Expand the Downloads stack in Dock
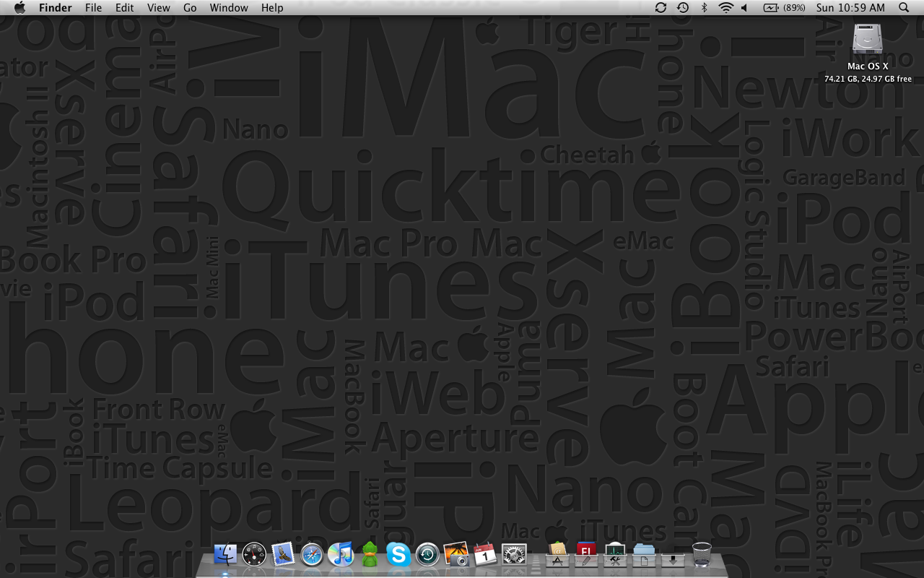This screenshot has height=578, width=924. (673, 556)
